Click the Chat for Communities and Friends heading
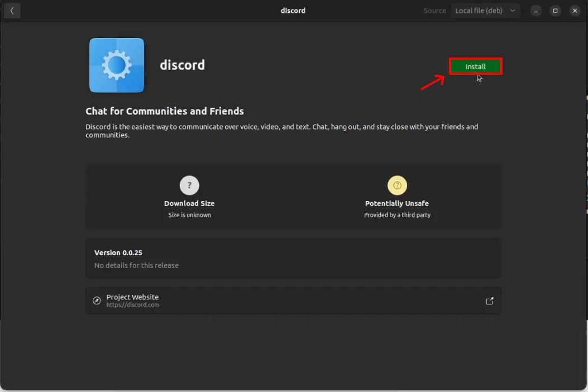The width and height of the screenshot is (588, 392). pos(165,111)
